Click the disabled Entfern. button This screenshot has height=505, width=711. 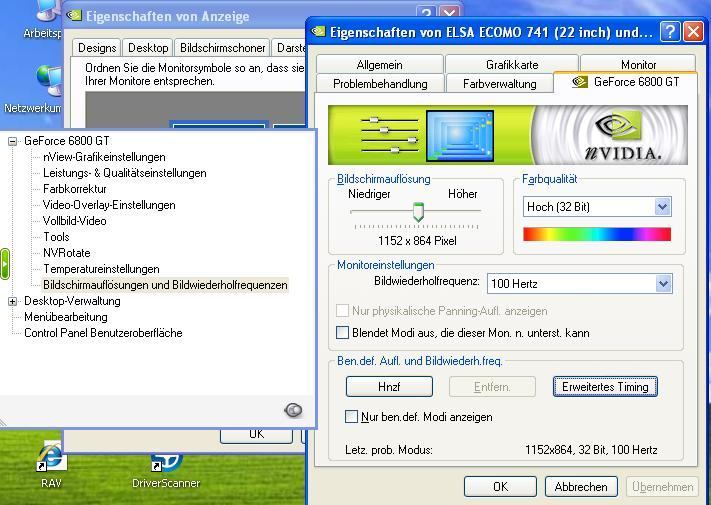tap(492, 387)
